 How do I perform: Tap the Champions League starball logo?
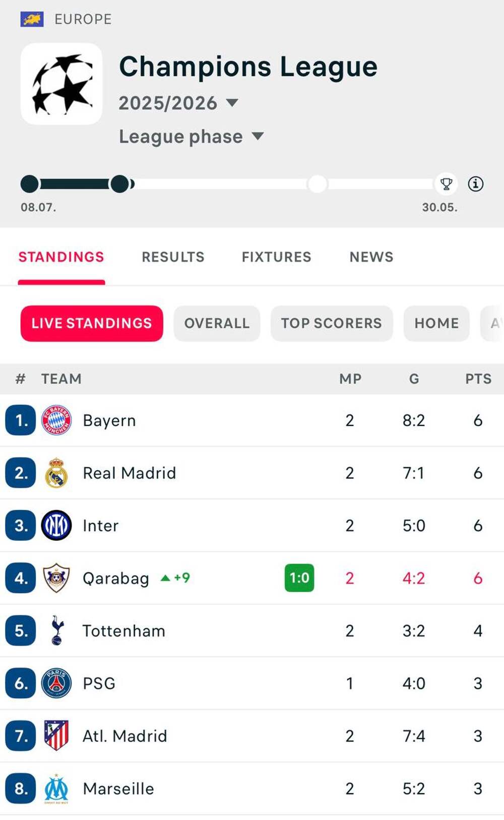tap(61, 84)
